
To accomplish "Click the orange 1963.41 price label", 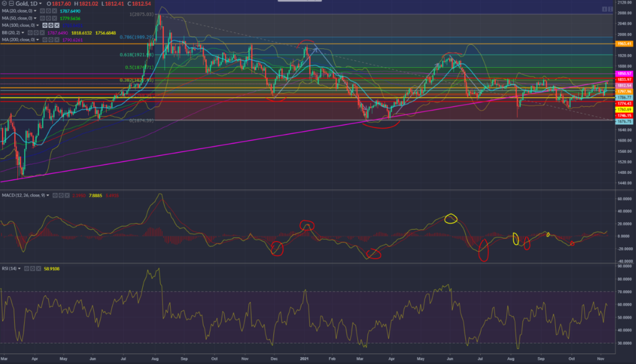I will click(x=624, y=44).
